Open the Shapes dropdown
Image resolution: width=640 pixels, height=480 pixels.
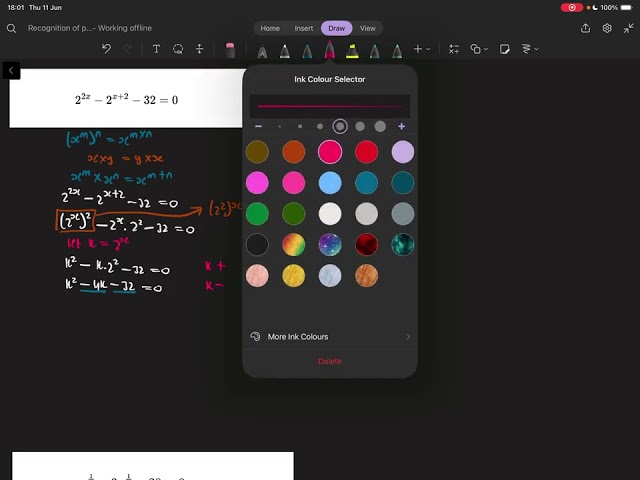[479, 49]
